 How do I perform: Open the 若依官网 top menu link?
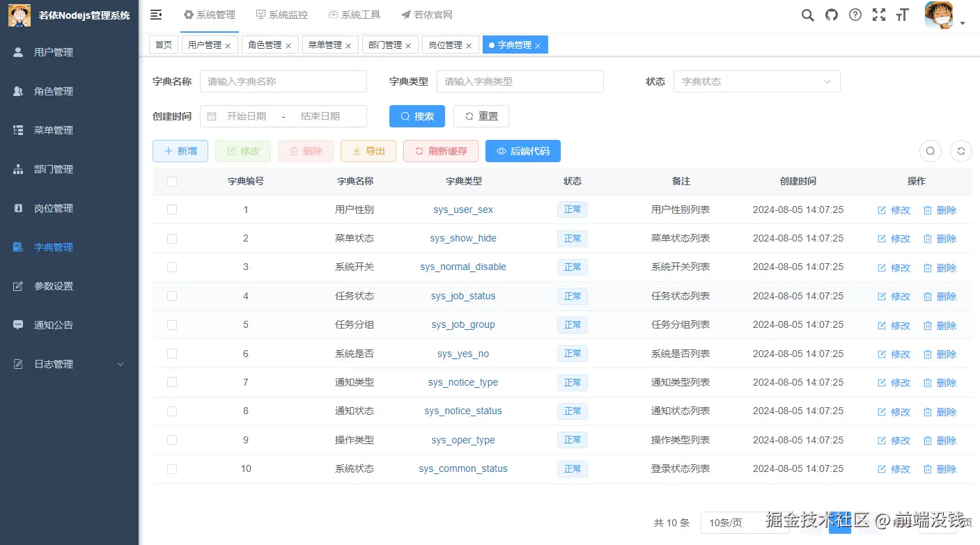coord(427,15)
